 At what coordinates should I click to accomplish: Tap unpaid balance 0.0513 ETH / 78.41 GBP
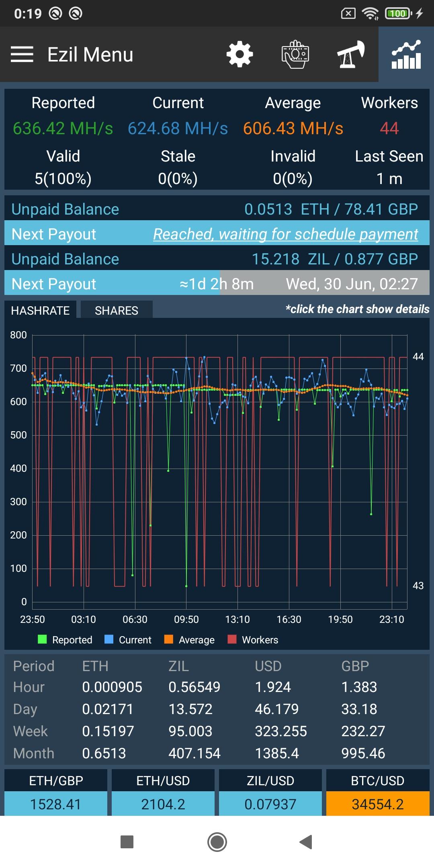click(x=331, y=209)
